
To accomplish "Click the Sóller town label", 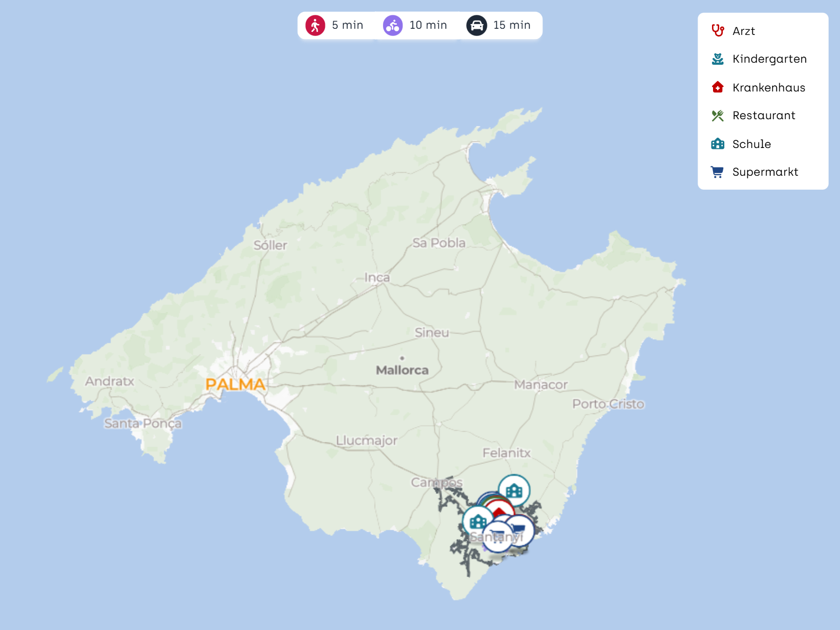I will coord(270,246).
